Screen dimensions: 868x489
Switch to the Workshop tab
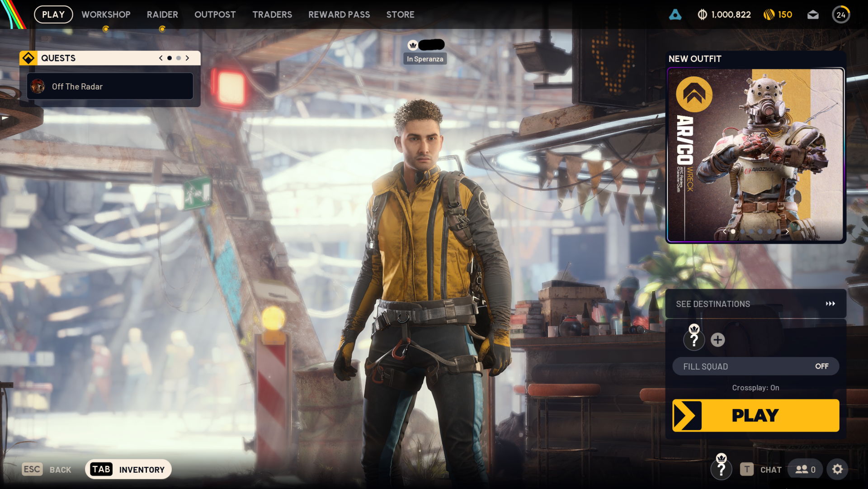pos(106,14)
